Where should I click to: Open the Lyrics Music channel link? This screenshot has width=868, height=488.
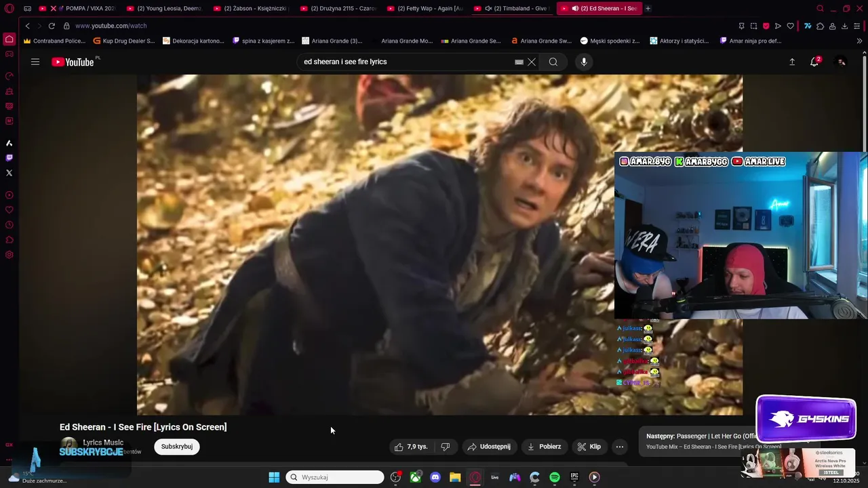(102, 443)
